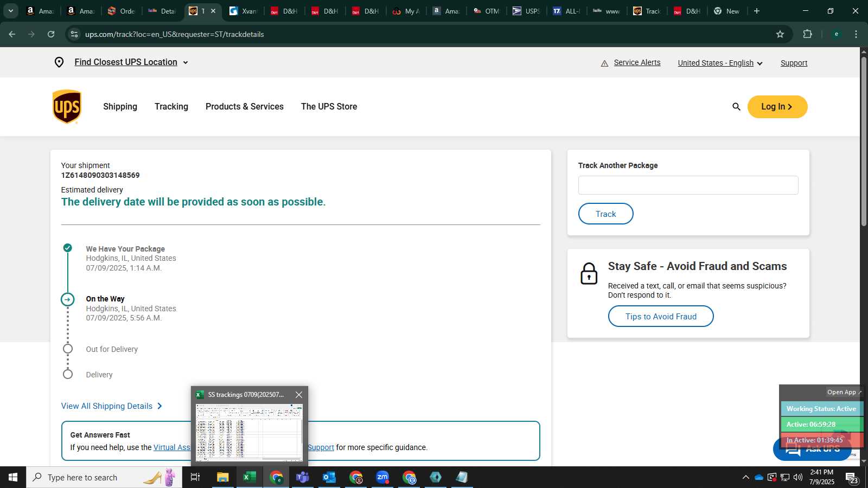Open a new browser tab
The image size is (868, 488).
pyautogui.click(x=757, y=11)
